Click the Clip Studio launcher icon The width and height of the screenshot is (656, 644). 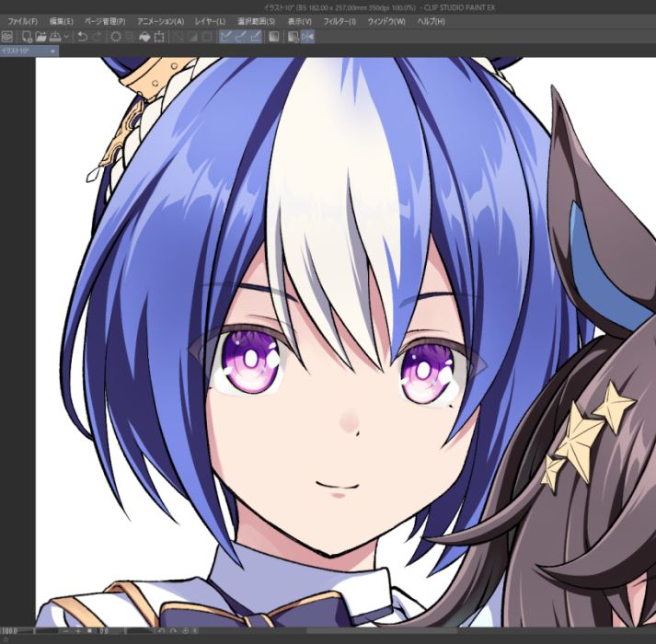coord(7,37)
